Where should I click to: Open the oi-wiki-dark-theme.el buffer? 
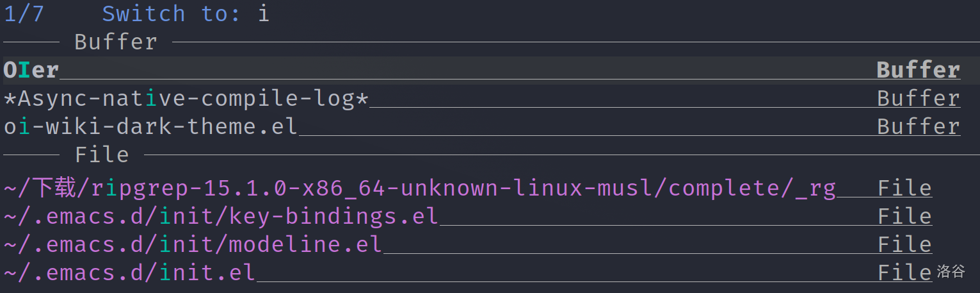pyautogui.click(x=151, y=127)
